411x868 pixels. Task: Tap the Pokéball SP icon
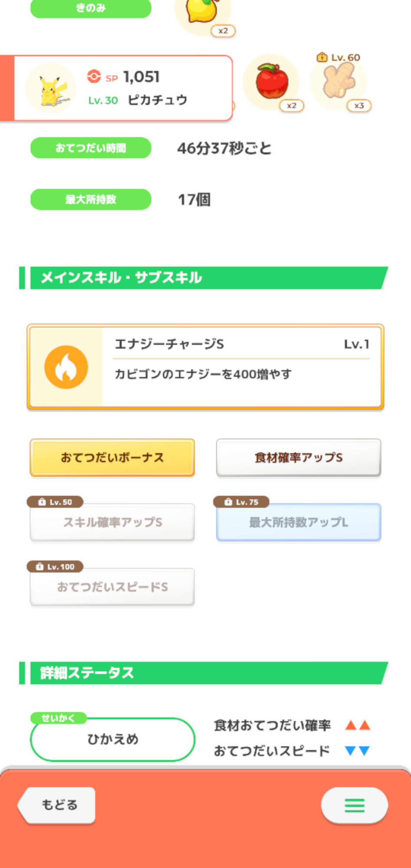point(94,76)
